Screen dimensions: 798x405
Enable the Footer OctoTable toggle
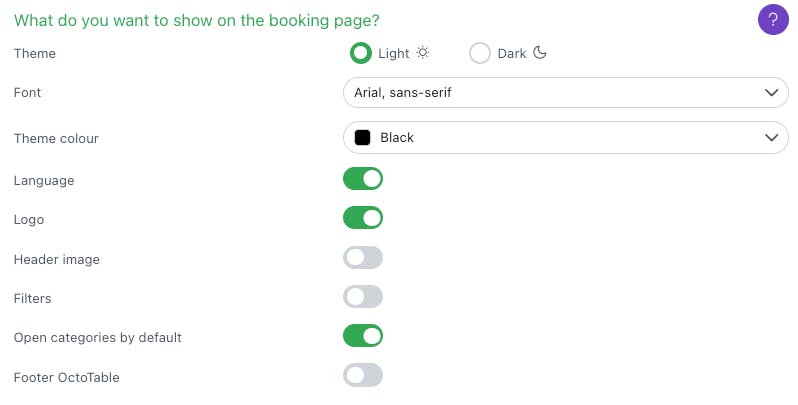click(363, 376)
